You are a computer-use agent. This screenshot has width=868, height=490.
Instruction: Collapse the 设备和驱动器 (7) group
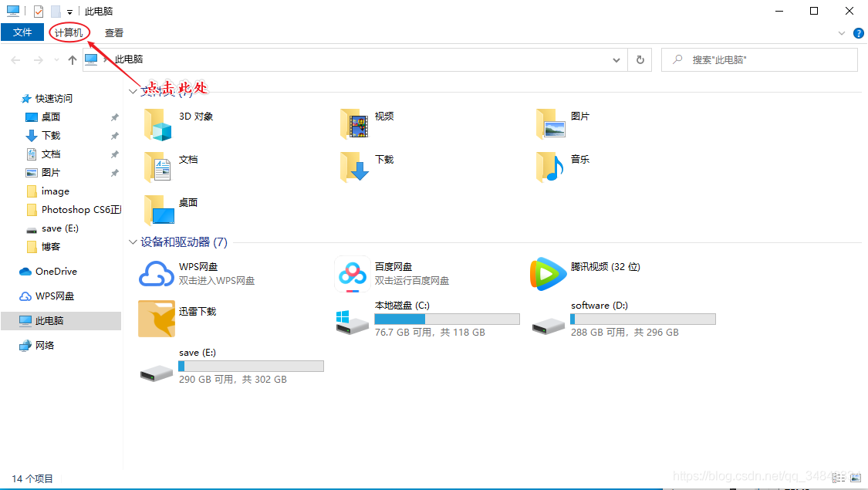[133, 242]
